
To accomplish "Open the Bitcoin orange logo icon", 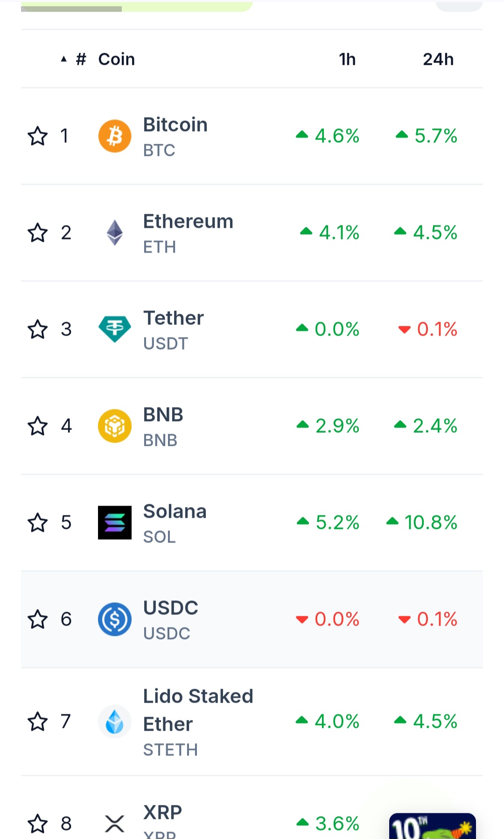I will (115, 136).
